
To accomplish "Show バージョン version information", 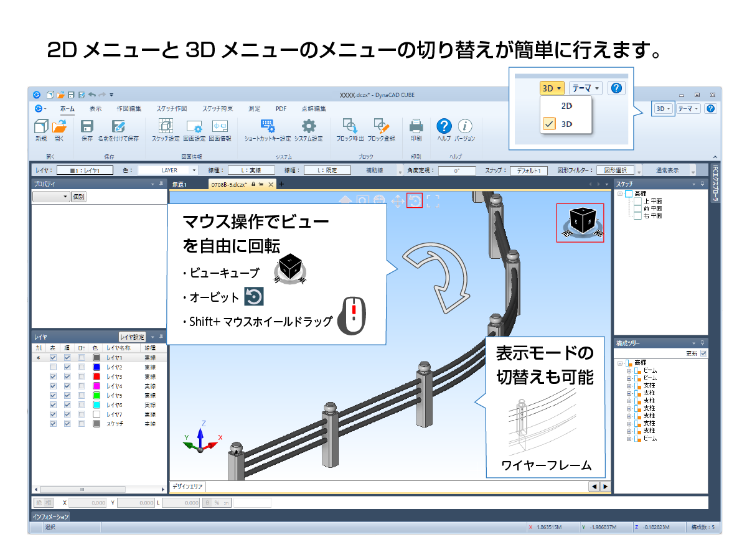I will coord(464,126).
